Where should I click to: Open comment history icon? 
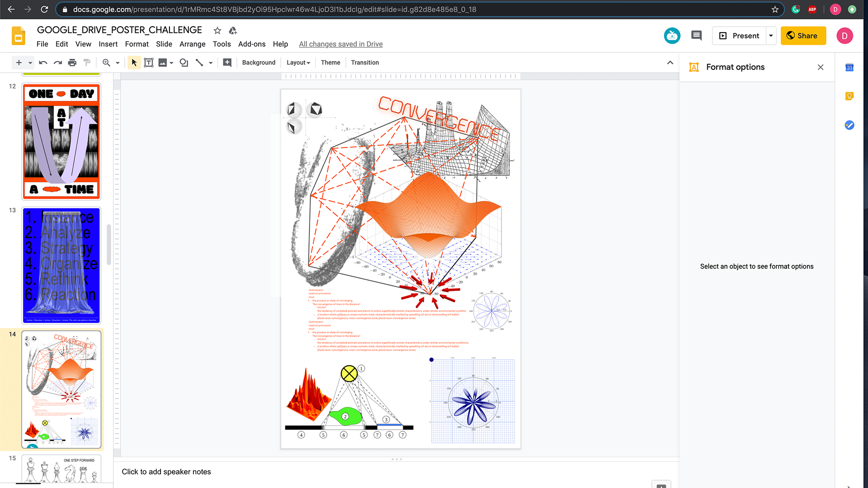(x=696, y=36)
